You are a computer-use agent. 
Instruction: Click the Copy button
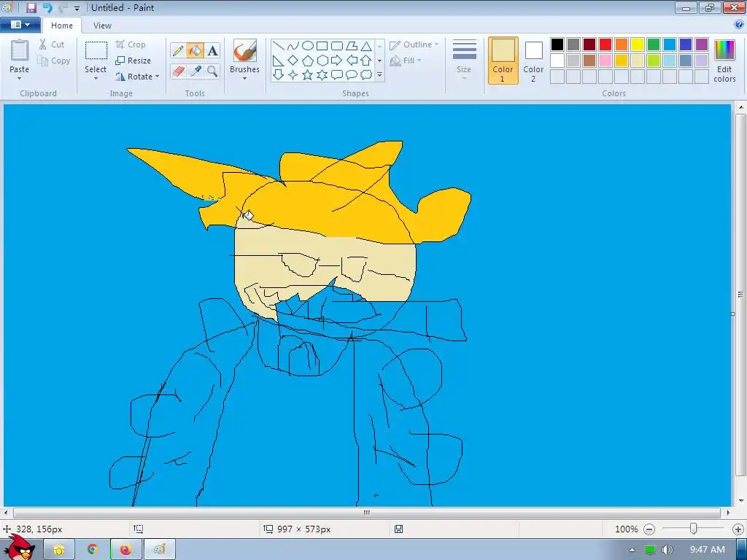coord(54,61)
